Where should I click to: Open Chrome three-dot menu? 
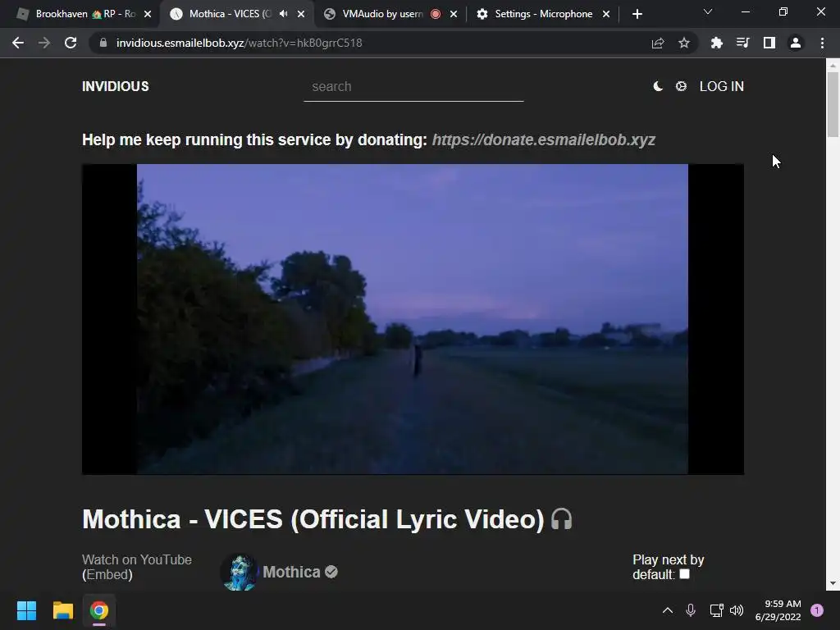pos(822,43)
